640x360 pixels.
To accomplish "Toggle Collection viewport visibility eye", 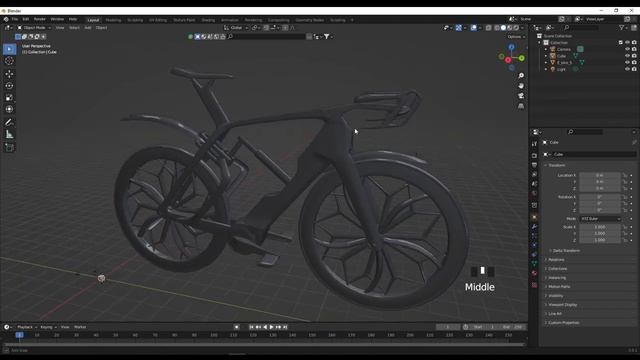I will pyautogui.click(x=627, y=42).
